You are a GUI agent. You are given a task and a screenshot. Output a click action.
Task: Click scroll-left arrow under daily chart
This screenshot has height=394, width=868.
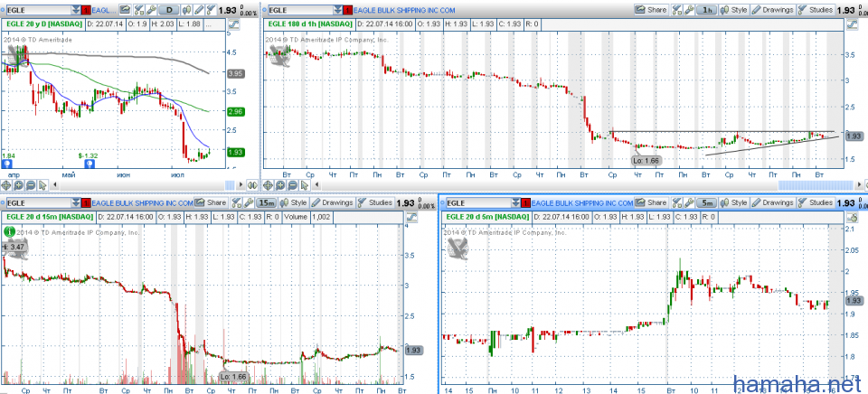click(54, 185)
